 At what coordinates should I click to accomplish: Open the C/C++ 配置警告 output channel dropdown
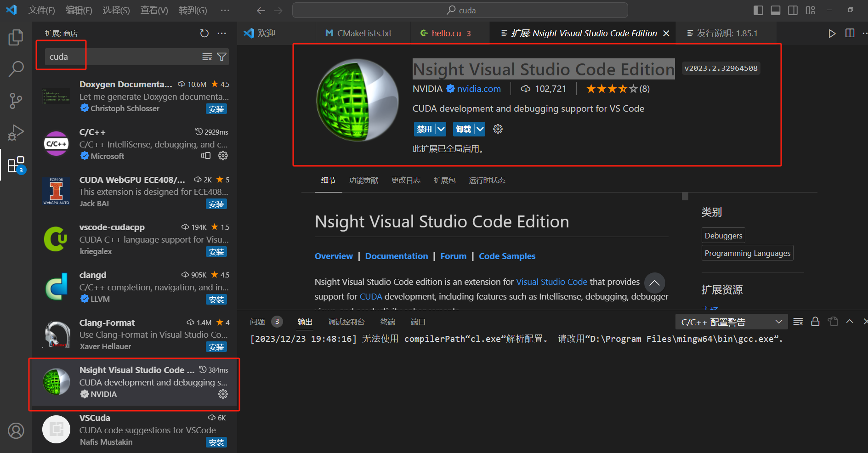(x=732, y=322)
